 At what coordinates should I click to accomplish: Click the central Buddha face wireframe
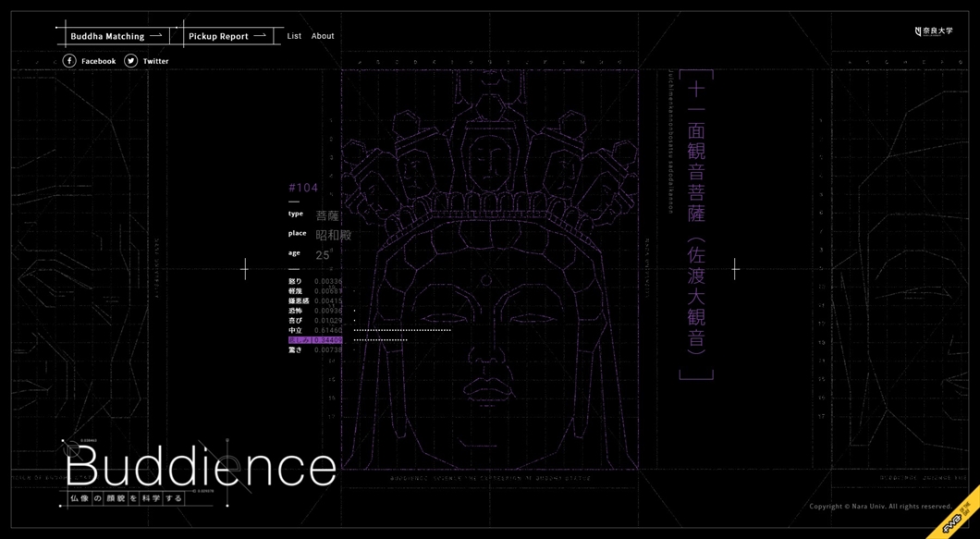(488, 314)
